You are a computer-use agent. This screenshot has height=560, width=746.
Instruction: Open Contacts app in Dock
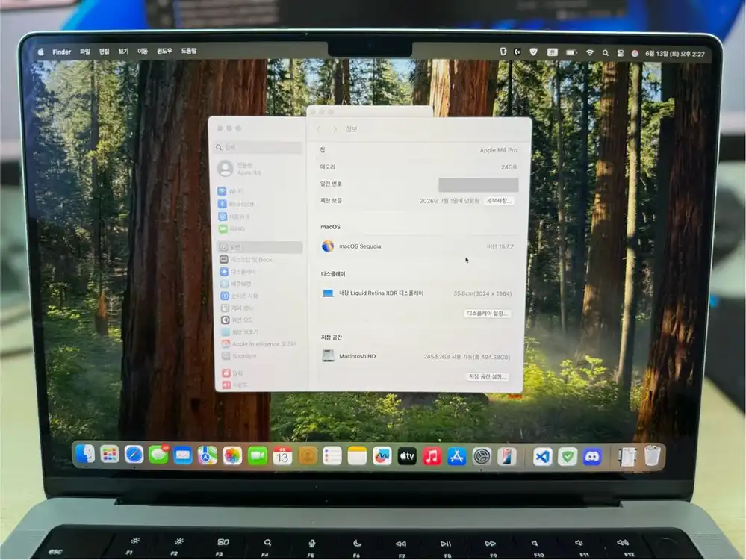pyautogui.click(x=308, y=456)
